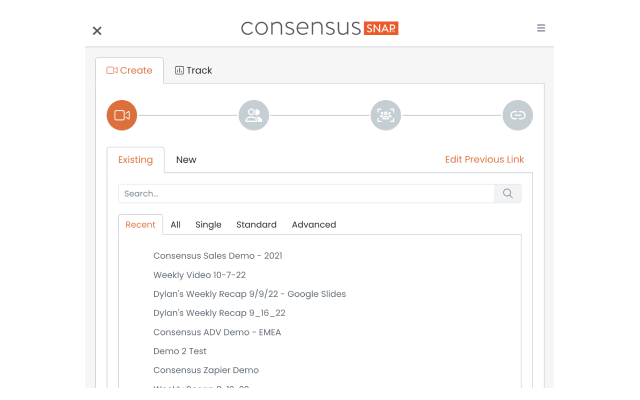Click the search magnifier button

(507, 193)
